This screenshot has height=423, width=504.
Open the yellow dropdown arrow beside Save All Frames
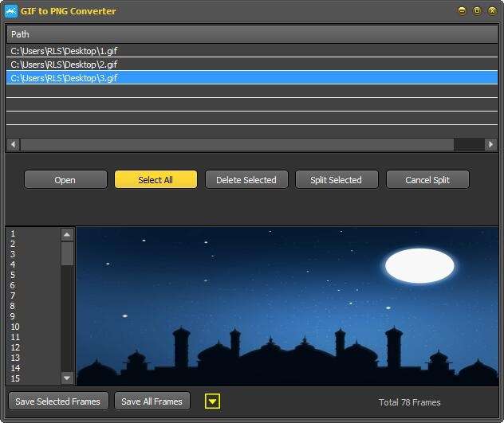point(212,401)
